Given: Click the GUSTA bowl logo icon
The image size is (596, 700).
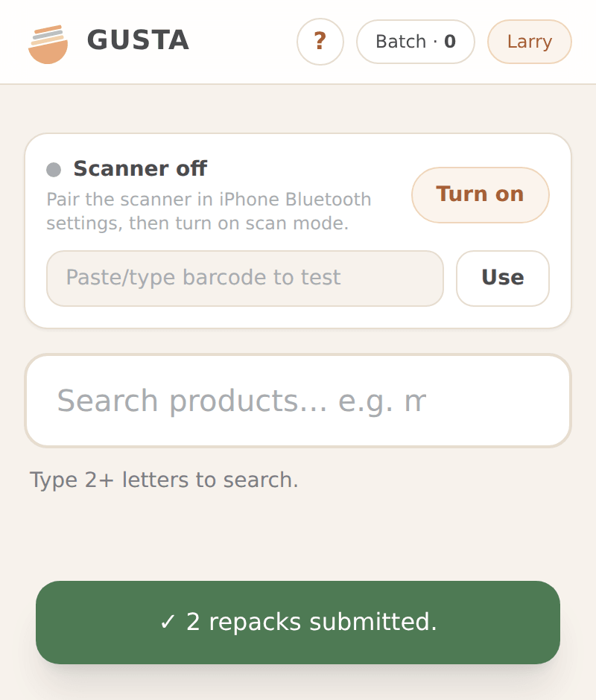Looking at the screenshot, I should coord(48,44).
